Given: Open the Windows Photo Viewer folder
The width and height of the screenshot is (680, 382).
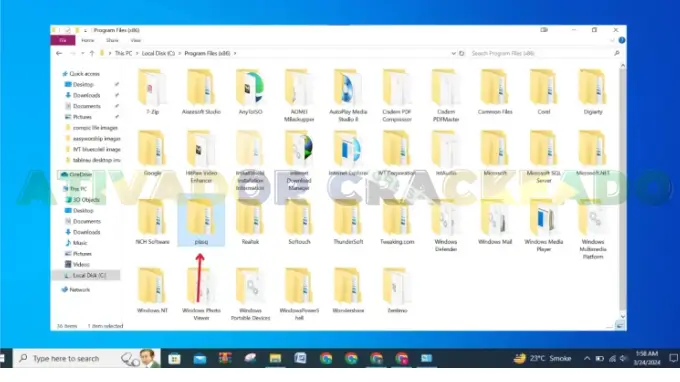Looking at the screenshot, I should [201, 294].
